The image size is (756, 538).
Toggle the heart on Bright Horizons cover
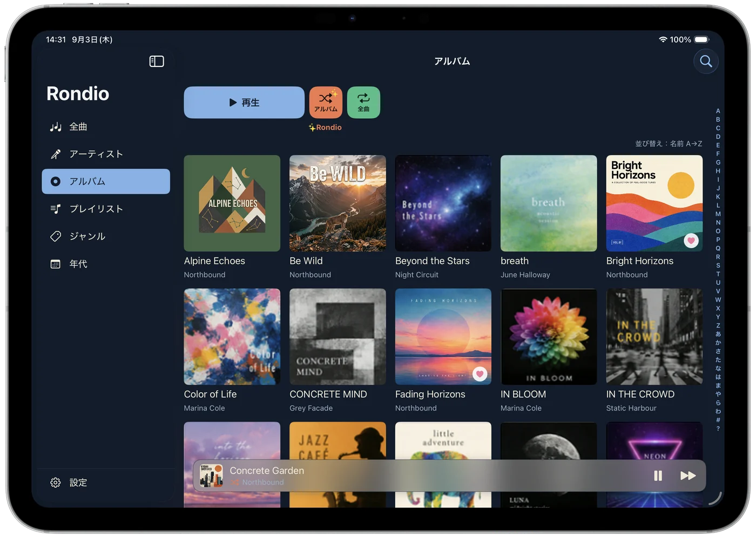691,241
